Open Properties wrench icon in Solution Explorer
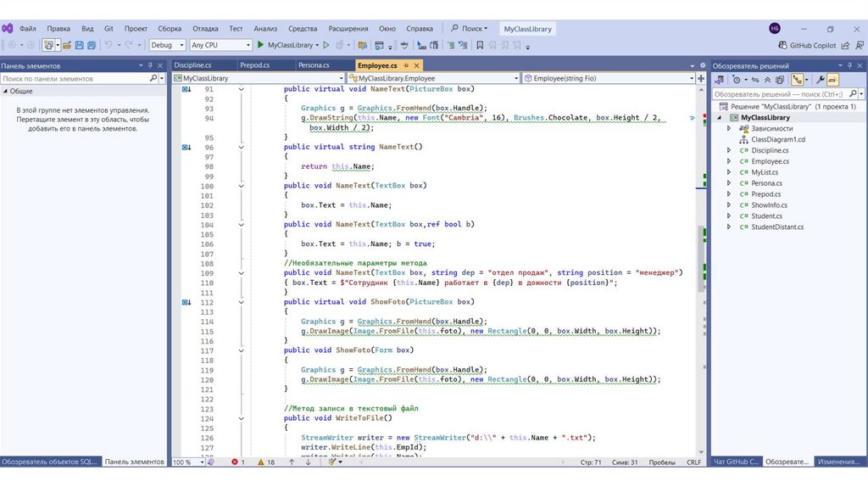 [x=820, y=80]
